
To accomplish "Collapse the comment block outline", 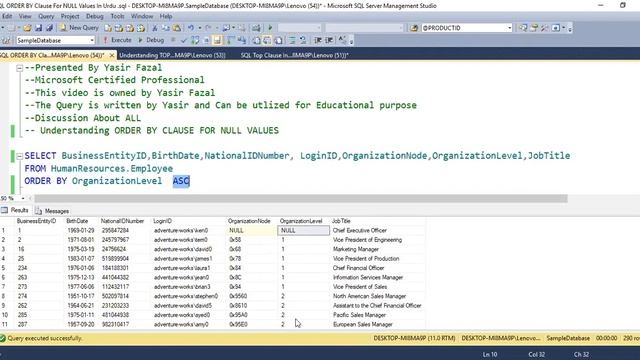I will tap(19, 68).
